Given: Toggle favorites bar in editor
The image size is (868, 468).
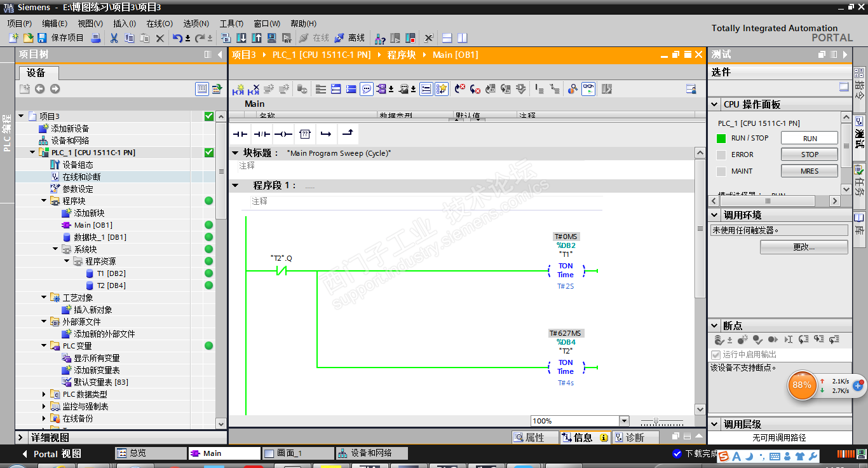Looking at the screenshot, I should [x=442, y=89].
